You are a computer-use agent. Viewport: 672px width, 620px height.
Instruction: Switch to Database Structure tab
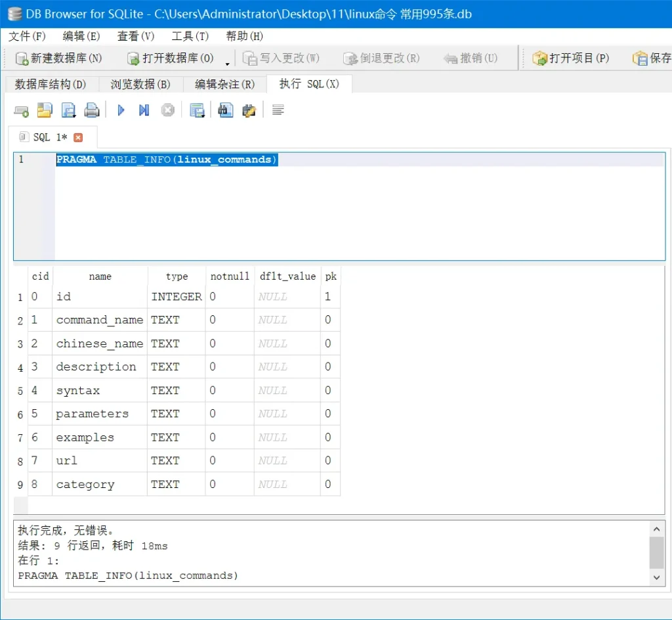51,84
